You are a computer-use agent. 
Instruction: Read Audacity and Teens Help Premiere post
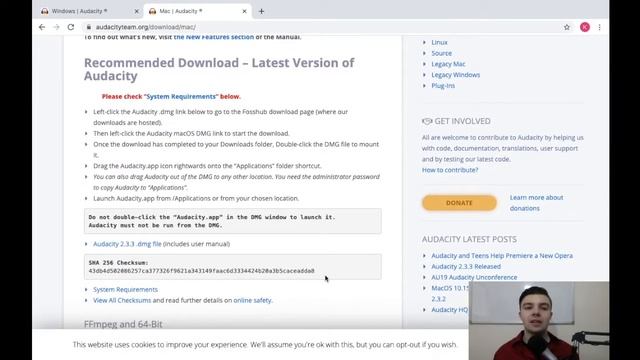point(502,256)
